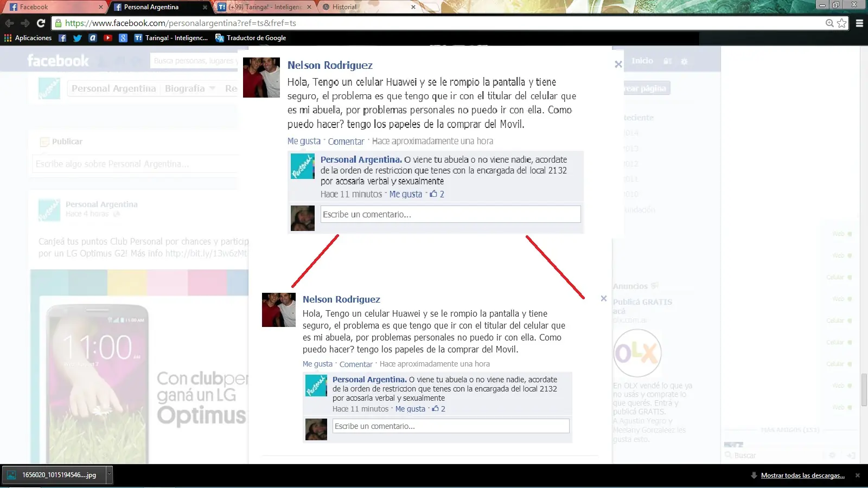This screenshot has height=488, width=868.
Task: Click the like thumbs-up count in lower comment
Action: pos(438,409)
